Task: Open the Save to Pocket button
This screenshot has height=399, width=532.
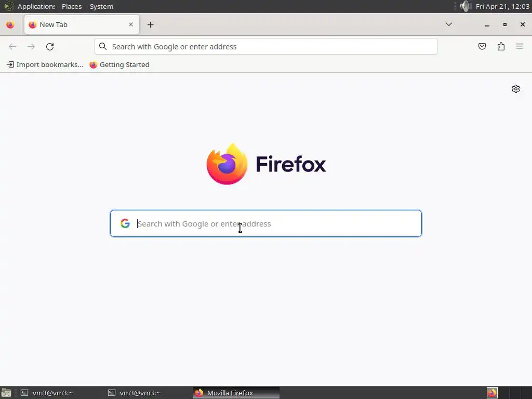Action: point(482,46)
